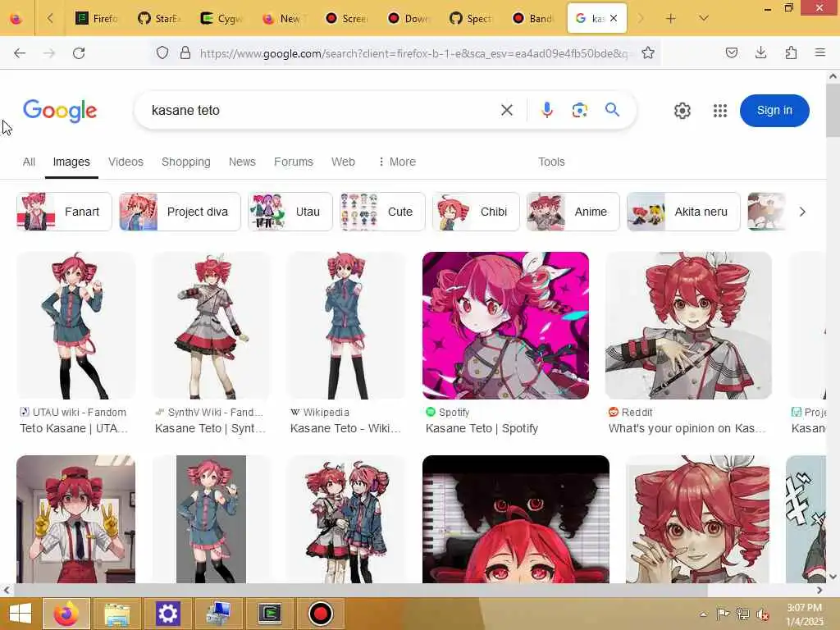Open the Kasane Teto Spotify result
Image resolution: width=840 pixels, height=630 pixels.
(482, 428)
